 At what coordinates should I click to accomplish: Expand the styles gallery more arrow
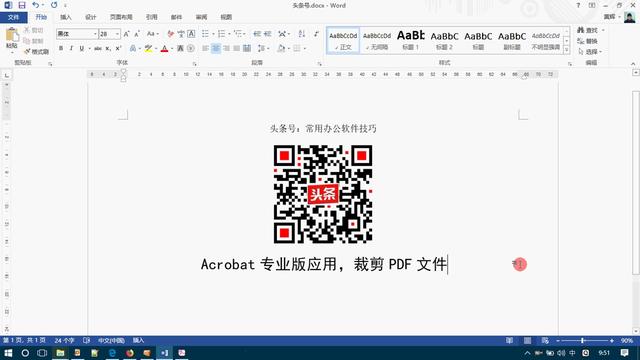point(567,50)
